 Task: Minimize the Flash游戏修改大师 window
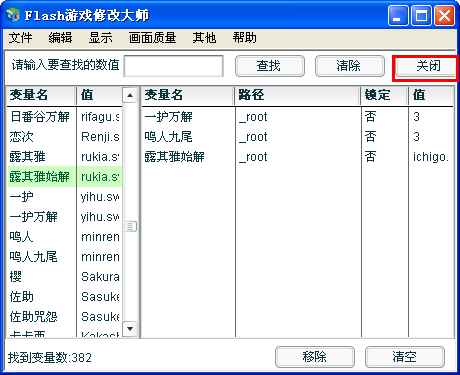tap(397, 16)
